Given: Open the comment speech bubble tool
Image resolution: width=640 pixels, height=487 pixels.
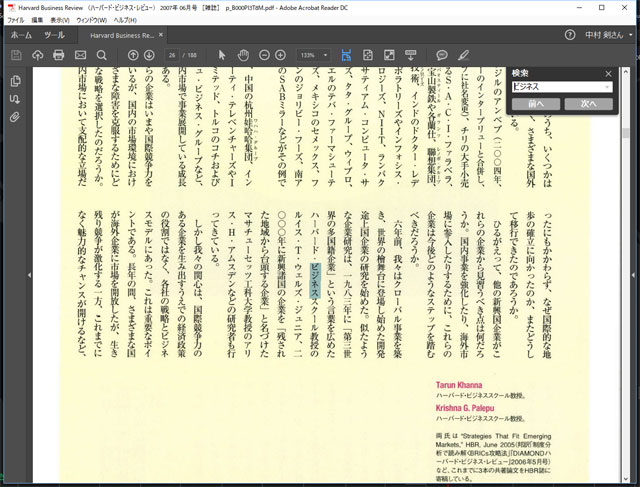Looking at the screenshot, I should 442,54.
